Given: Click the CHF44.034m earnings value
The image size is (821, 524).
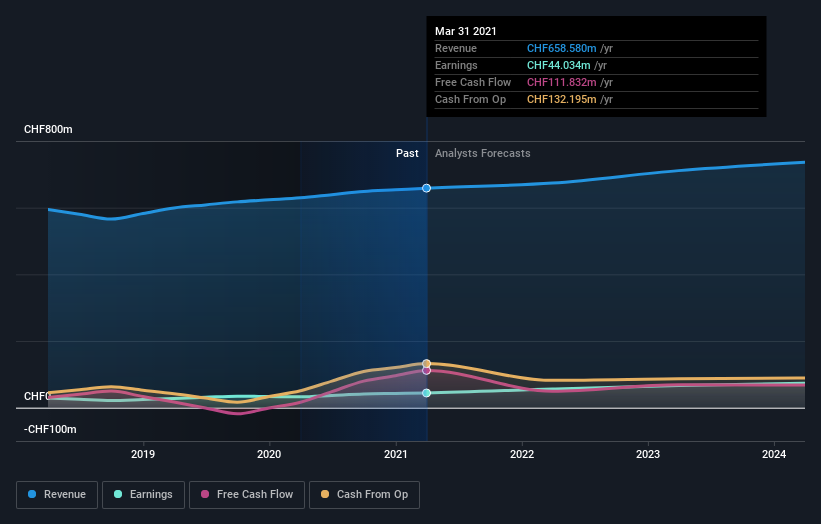Looking at the screenshot, I should click(x=559, y=65).
